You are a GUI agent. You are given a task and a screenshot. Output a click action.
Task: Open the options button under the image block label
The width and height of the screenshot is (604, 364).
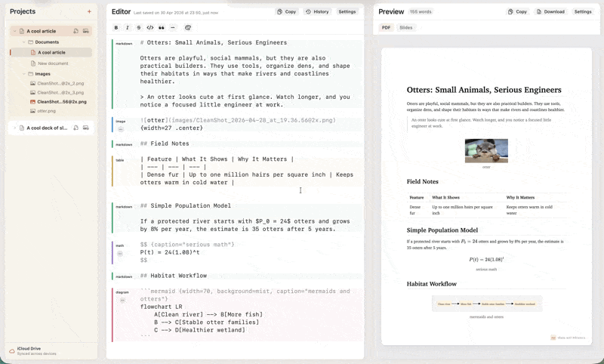point(121,129)
